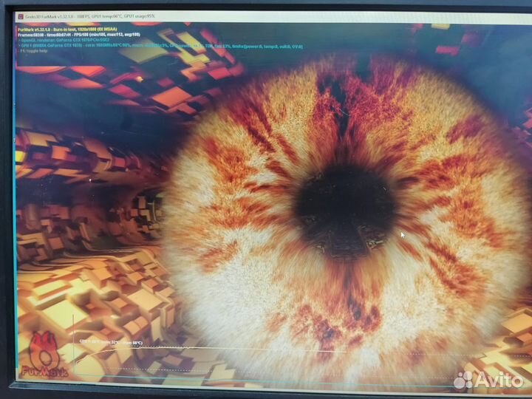Click the FurMark flame logo
The height and width of the screenshot is (399, 532).
click(x=44, y=354)
